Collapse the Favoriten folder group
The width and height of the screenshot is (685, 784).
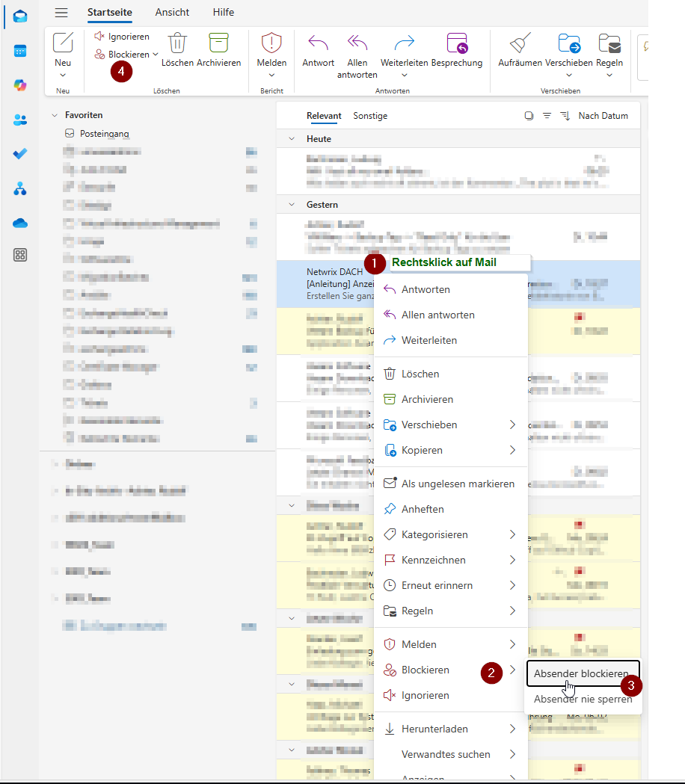point(55,116)
